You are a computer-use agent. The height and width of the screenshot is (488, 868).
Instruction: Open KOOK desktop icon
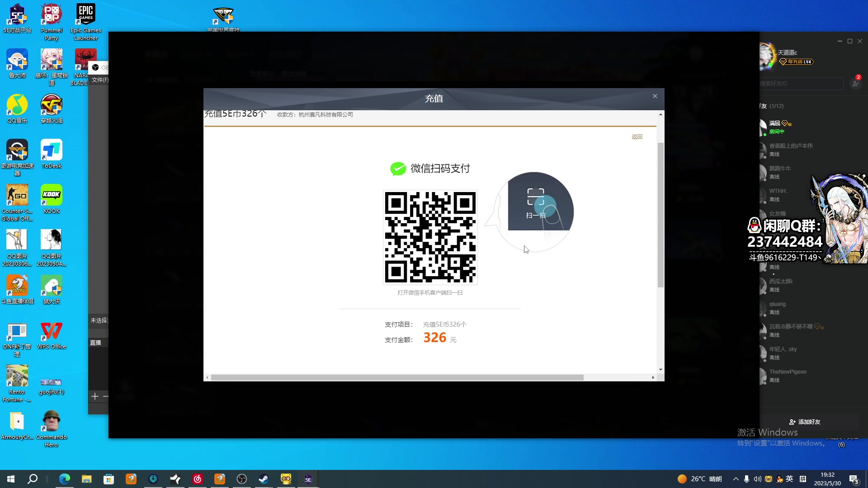[52, 199]
